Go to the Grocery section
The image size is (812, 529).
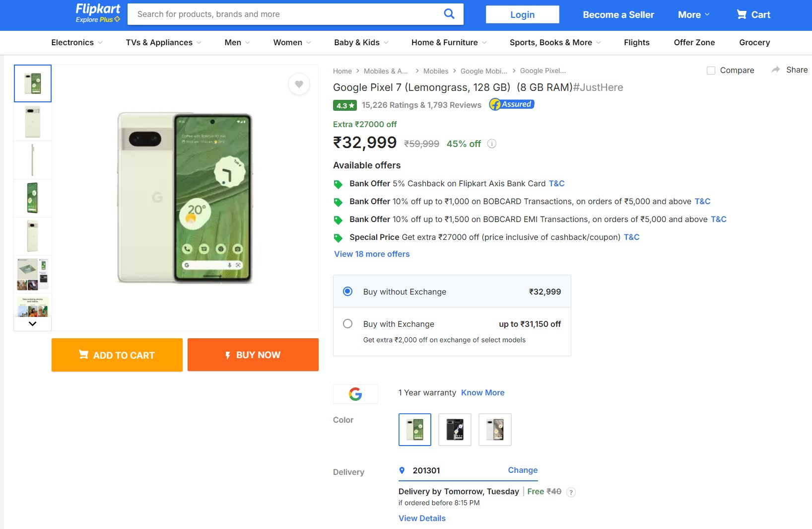click(x=754, y=43)
